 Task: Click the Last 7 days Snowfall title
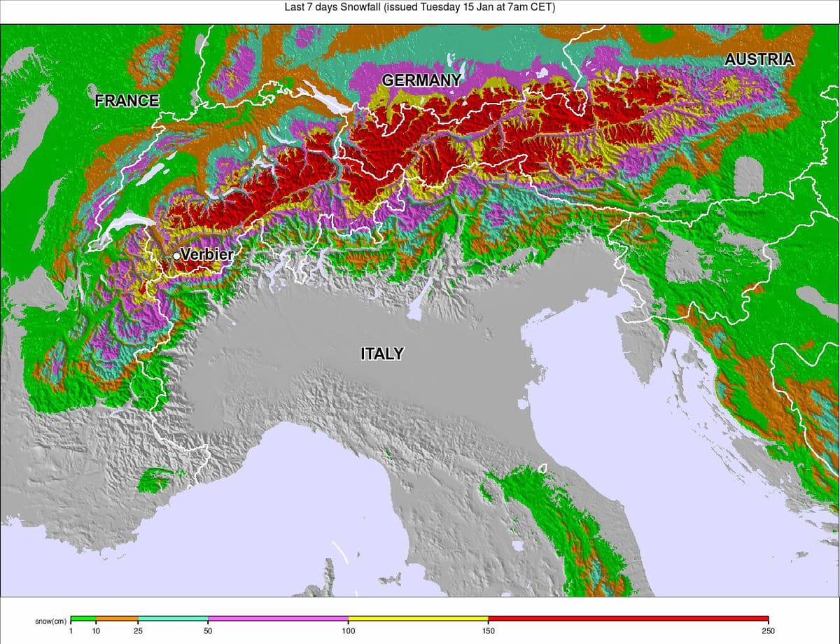pos(420,7)
